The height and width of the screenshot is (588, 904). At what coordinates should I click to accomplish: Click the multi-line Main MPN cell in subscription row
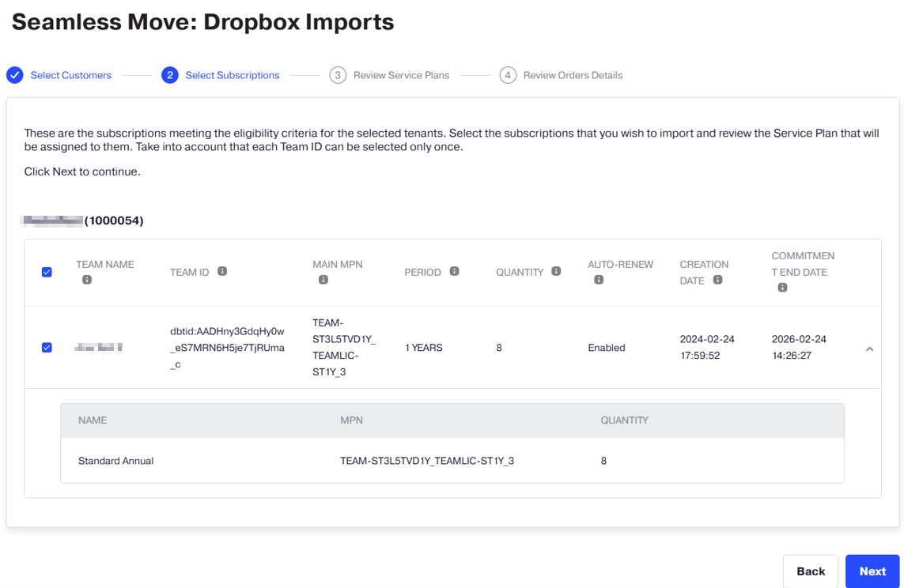click(x=343, y=347)
